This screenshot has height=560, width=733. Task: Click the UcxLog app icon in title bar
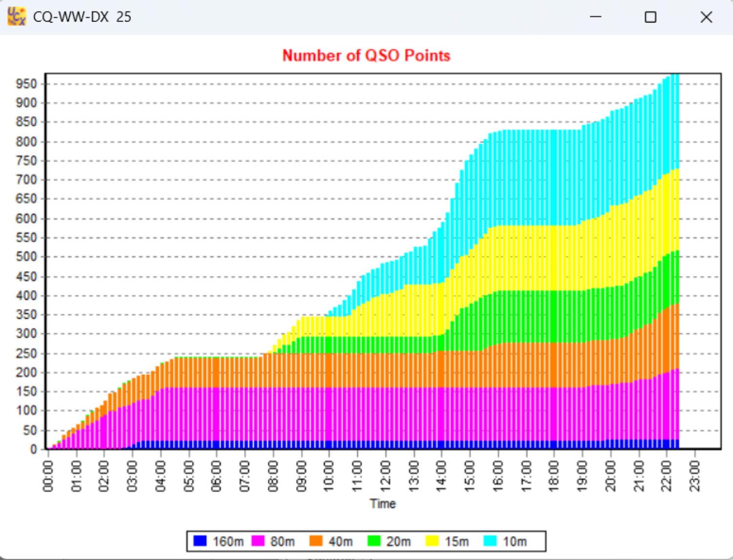coord(17,17)
